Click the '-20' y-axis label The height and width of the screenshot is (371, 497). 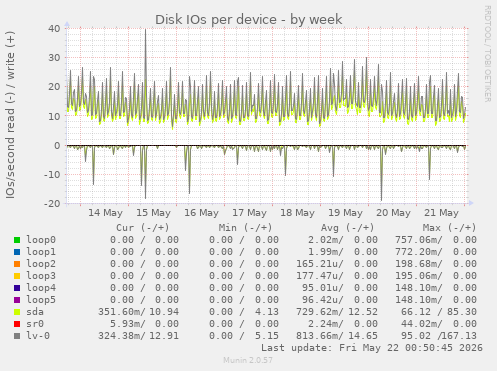coord(52,203)
